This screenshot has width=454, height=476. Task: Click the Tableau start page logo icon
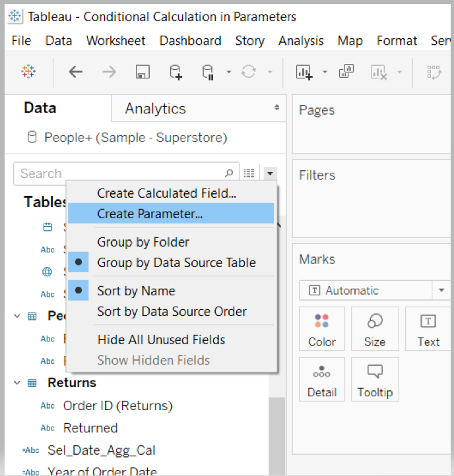coord(28,72)
